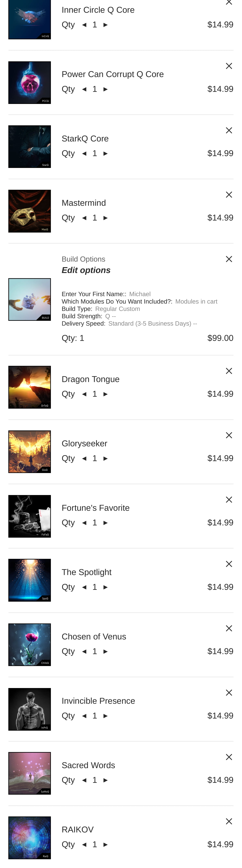242x868 pixels.
Task: Delete Sacred Words using its X icon
Action: coord(229,757)
